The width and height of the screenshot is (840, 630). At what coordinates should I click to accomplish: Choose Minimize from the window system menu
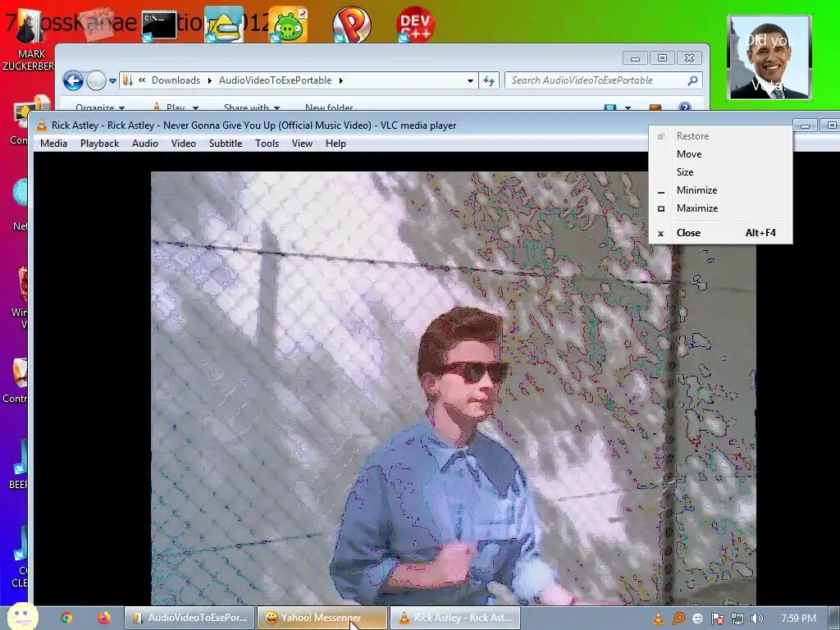click(720, 190)
